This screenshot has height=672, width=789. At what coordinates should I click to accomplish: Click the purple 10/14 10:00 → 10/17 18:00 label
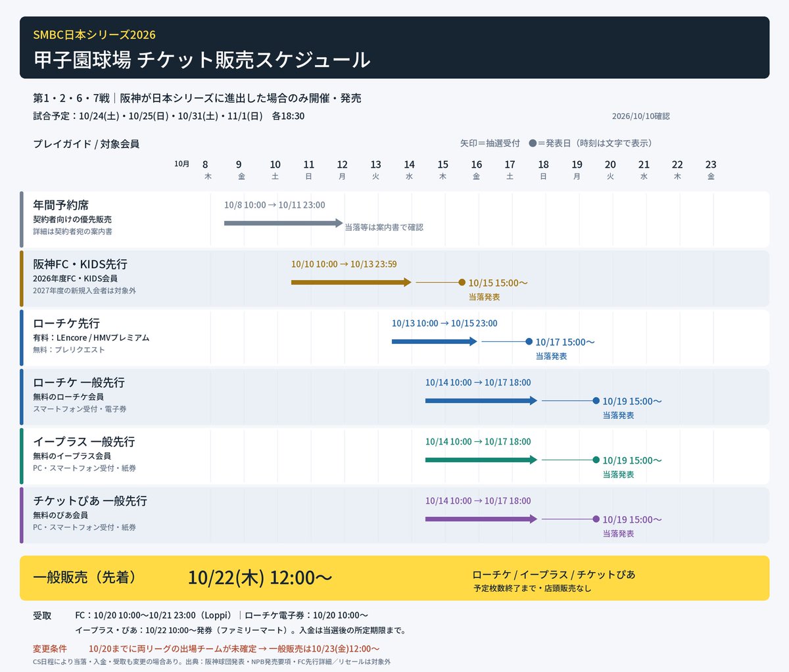[x=478, y=500]
